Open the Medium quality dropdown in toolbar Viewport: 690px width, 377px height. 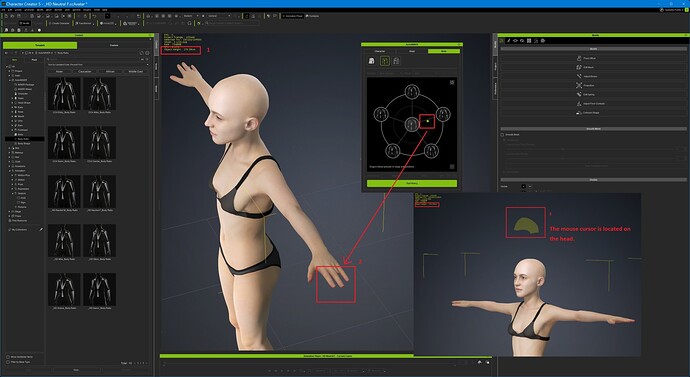pyautogui.click(x=191, y=16)
